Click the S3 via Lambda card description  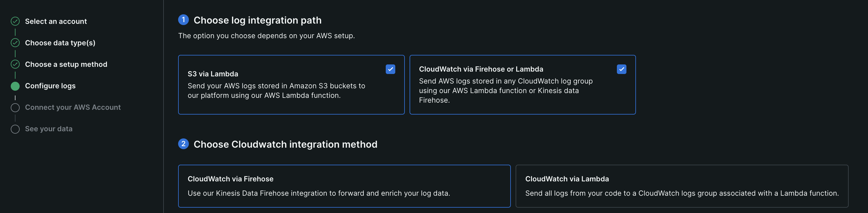coord(276,90)
